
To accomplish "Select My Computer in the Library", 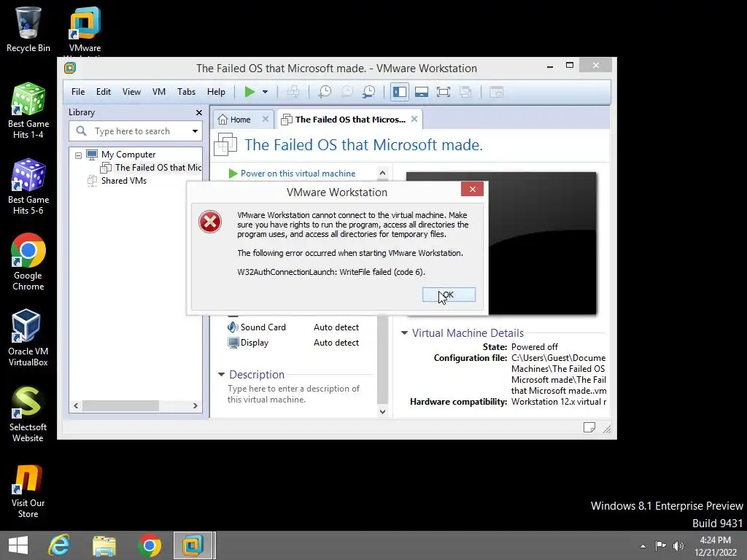I will 128,155.
